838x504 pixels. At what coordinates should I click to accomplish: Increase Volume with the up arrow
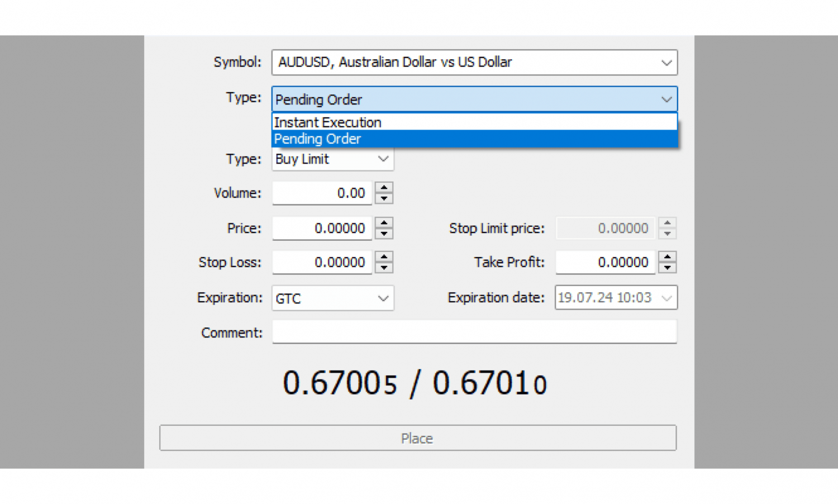click(384, 188)
